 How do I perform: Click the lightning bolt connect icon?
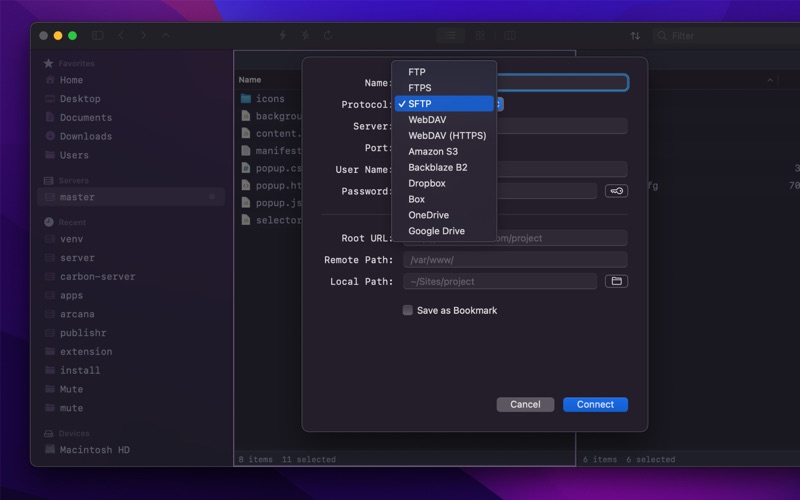(x=283, y=35)
